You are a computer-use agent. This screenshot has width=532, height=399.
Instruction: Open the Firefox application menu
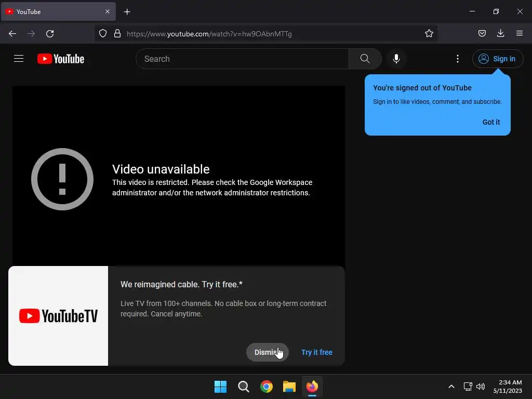(x=520, y=33)
